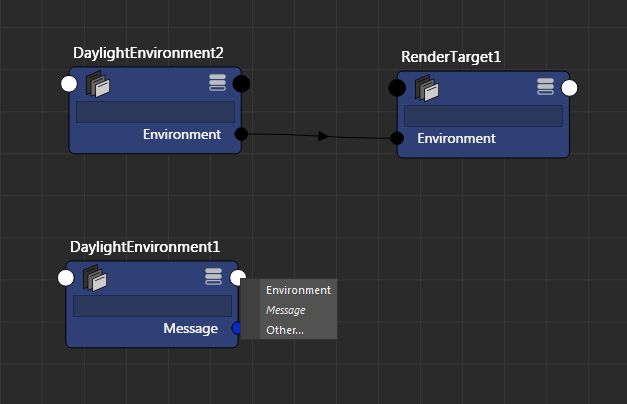Click DaylightEnvironment2's Environment output port
627x404 pixels.
[x=240, y=134]
